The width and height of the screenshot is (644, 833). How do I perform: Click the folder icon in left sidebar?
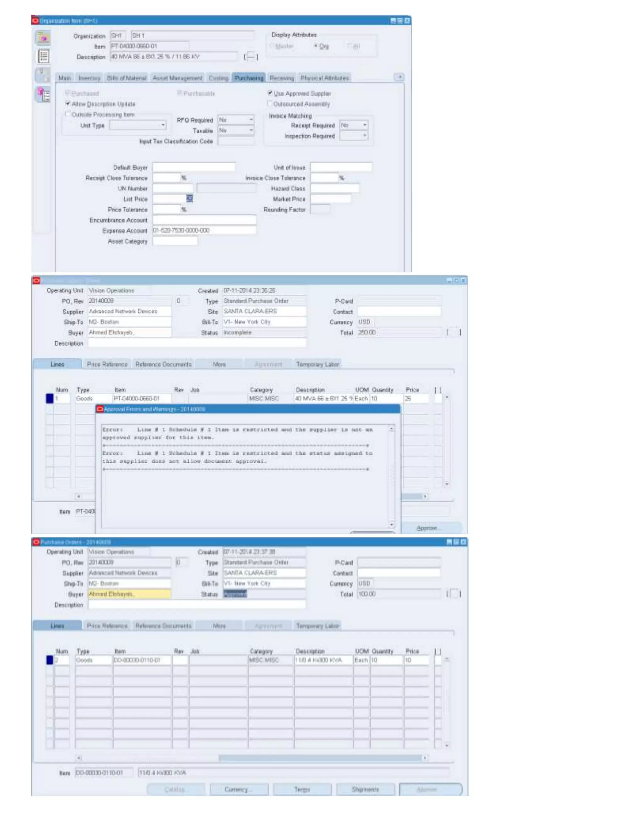(x=43, y=38)
